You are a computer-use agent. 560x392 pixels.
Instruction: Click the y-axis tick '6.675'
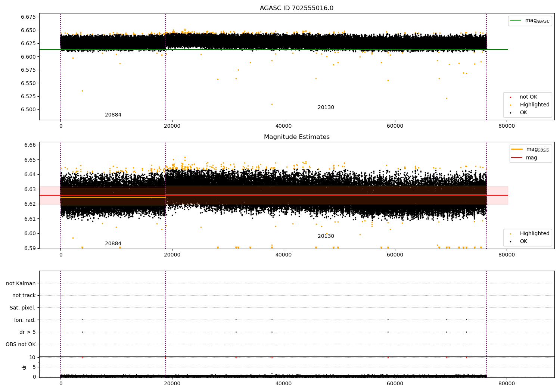[x=28, y=17]
